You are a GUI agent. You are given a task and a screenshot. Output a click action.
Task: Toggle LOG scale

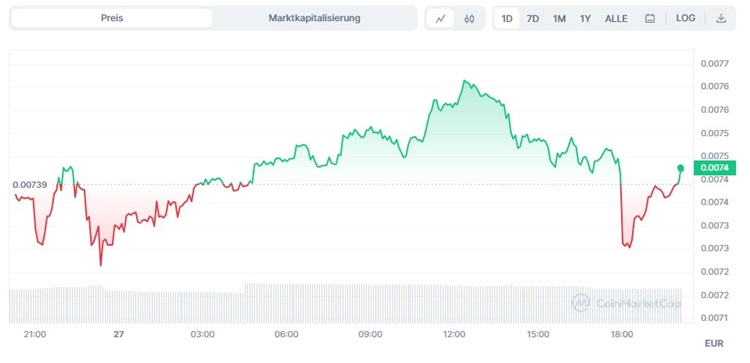coord(685,18)
